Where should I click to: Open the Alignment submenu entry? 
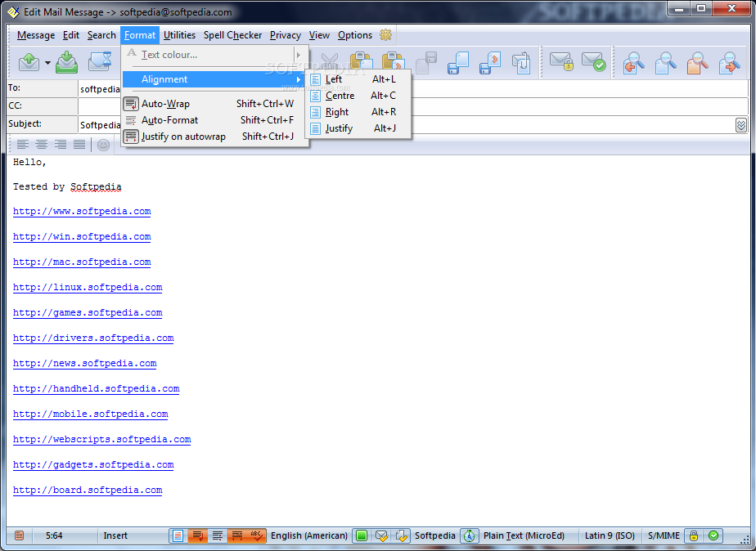214,79
